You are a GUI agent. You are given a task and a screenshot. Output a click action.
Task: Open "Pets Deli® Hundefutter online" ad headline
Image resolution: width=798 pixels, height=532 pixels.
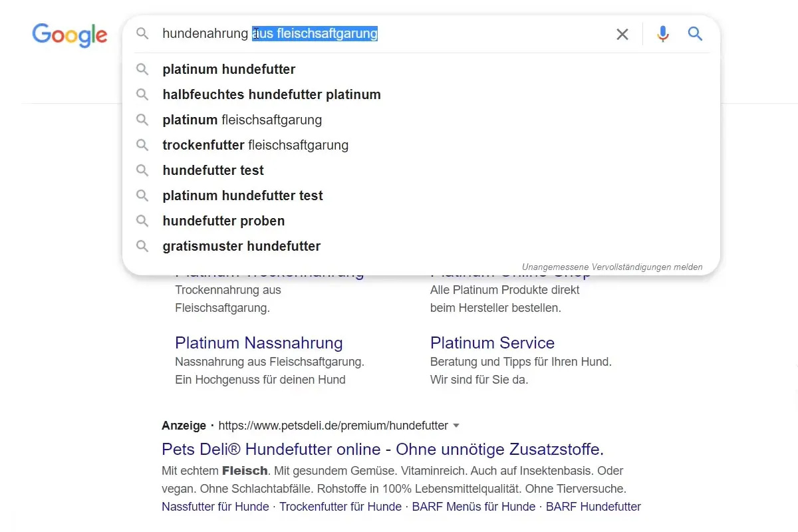382,449
